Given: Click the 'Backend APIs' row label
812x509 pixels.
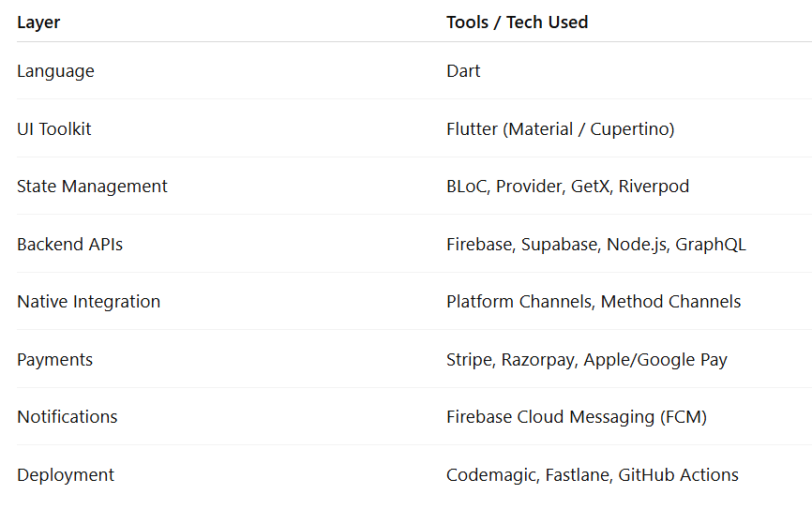Looking at the screenshot, I should 69,244.
